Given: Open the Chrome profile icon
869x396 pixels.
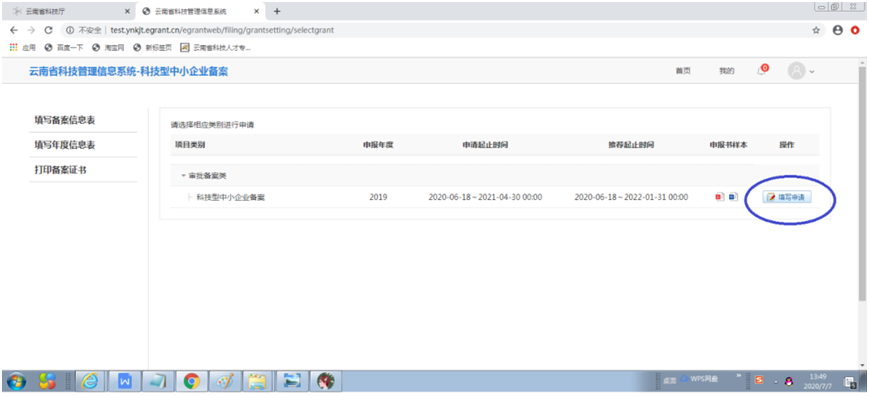Looking at the screenshot, I should (837, 30).
